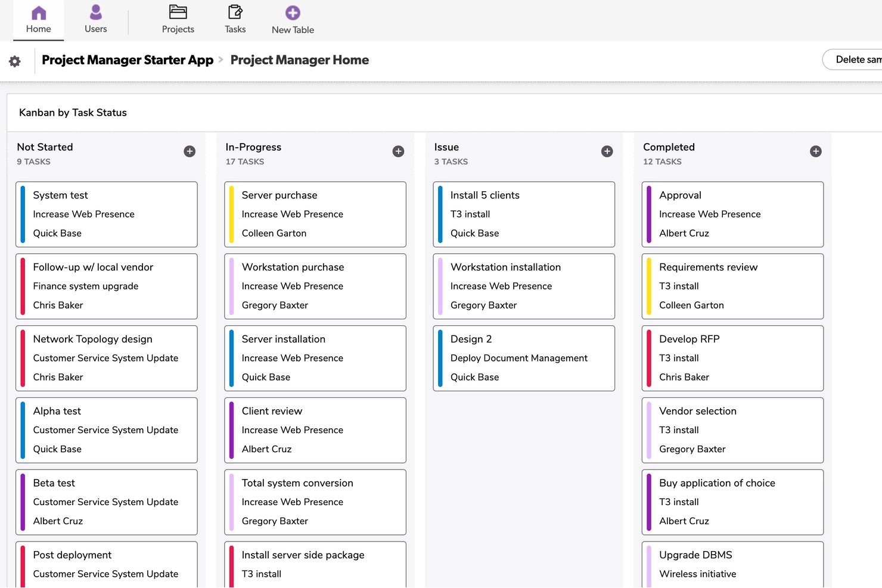Open the Approval task card
The width and height of the screenshot is (882, 588).
(733, 214)
